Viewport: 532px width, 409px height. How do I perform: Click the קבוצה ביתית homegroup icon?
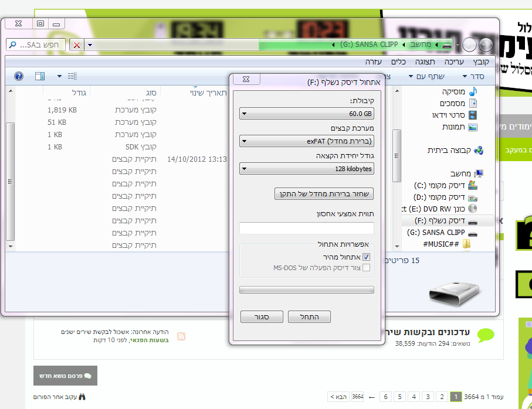[x=479, y=150]
